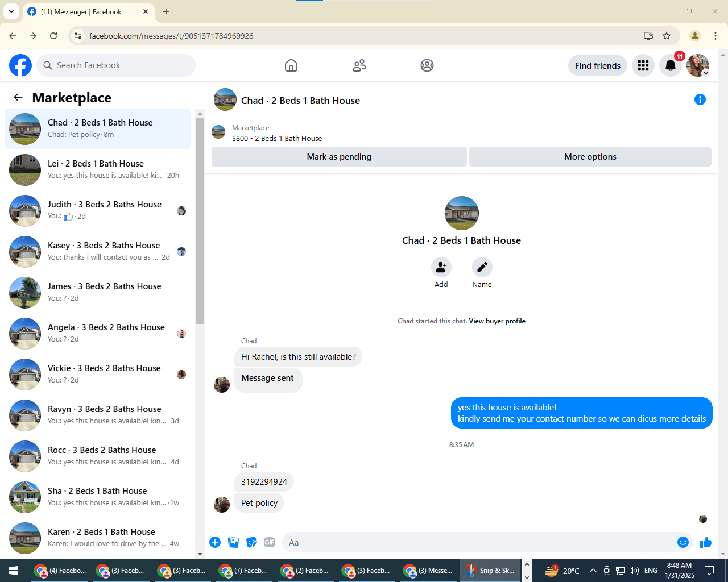The height and width of the screenshot is (582, 728).
Task: Open the Groups icon in top navigation
Action: point(427,65)
